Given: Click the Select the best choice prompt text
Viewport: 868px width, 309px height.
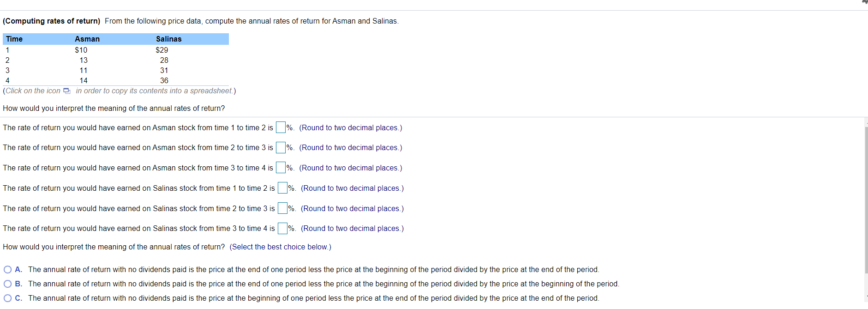Looking at the screenshot, I should pyautogui.click(x=280, y=247).
